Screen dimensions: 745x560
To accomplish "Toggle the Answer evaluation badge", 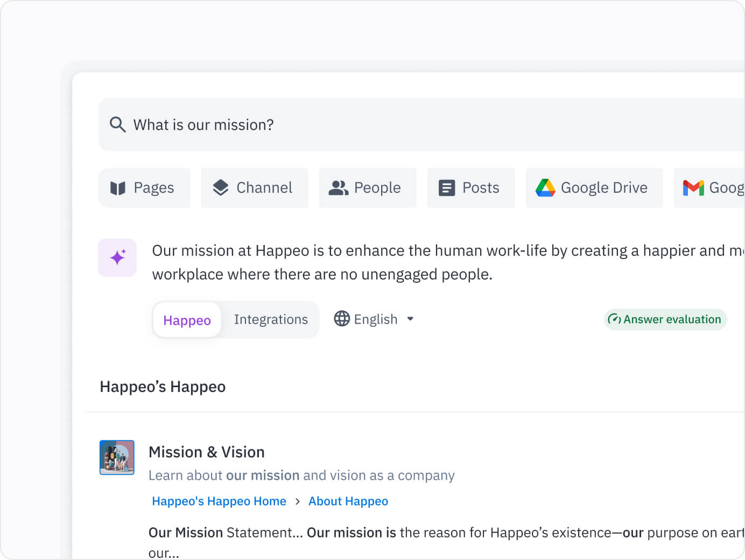I will tap(665, 319).
